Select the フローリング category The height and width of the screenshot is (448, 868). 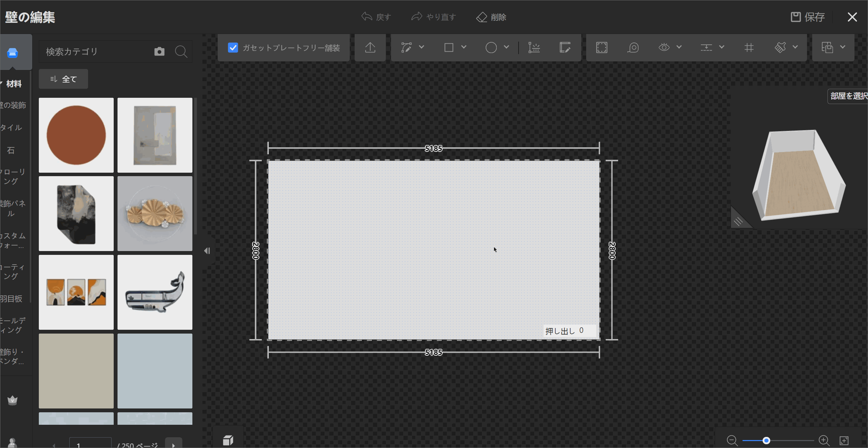coord(12,176)
